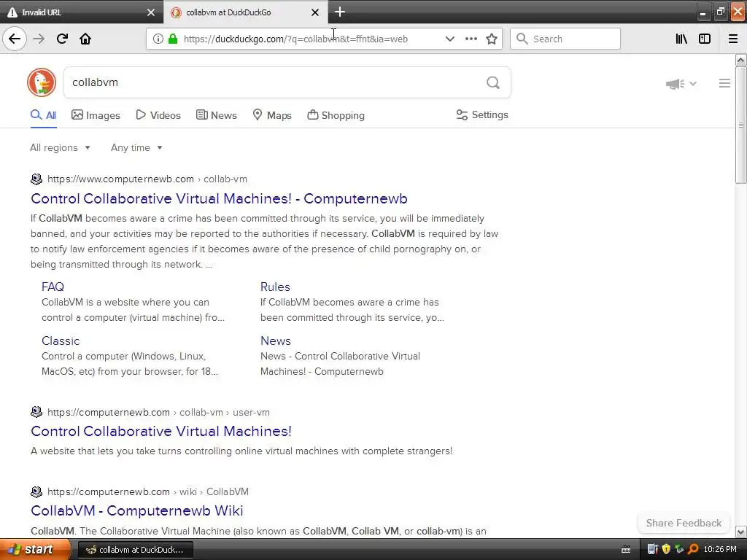Toggle the sidebar view icon
Image resolution: width=747 pixels, height=560 pixels.
coord(705,39)
